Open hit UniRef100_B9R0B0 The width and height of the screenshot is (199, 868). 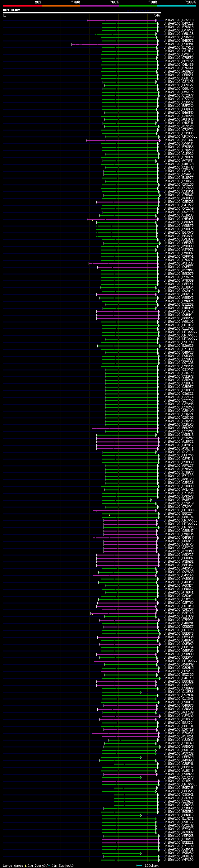pyautogui.click(x=178, y=853)
